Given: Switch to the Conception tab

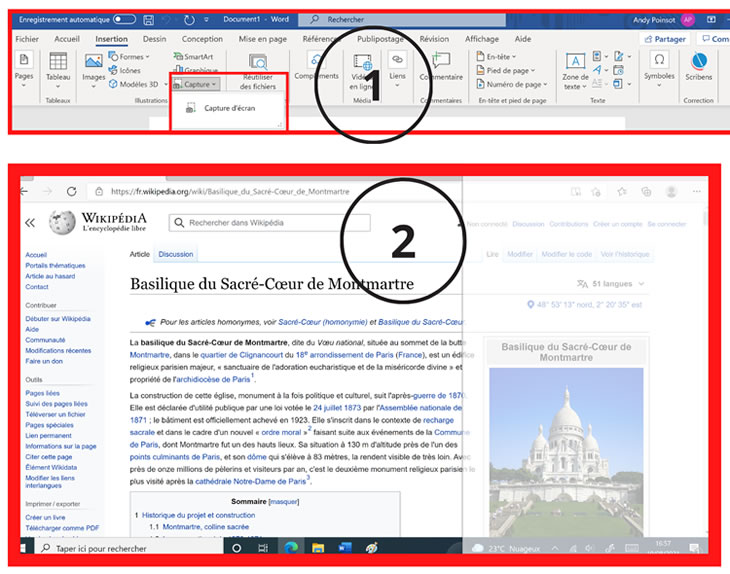Looking at the screenshot, I should 202,39.
